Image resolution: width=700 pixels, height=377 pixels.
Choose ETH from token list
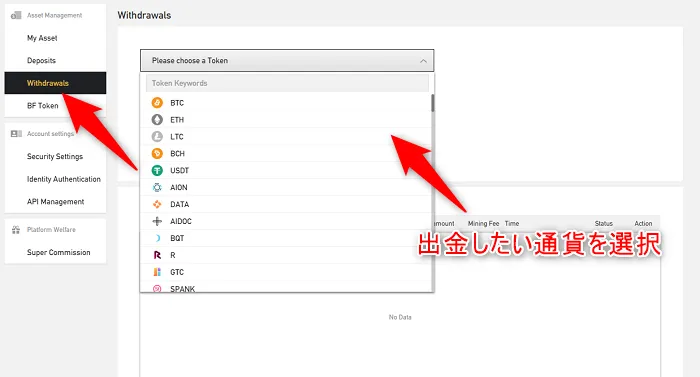click(286, 120)
